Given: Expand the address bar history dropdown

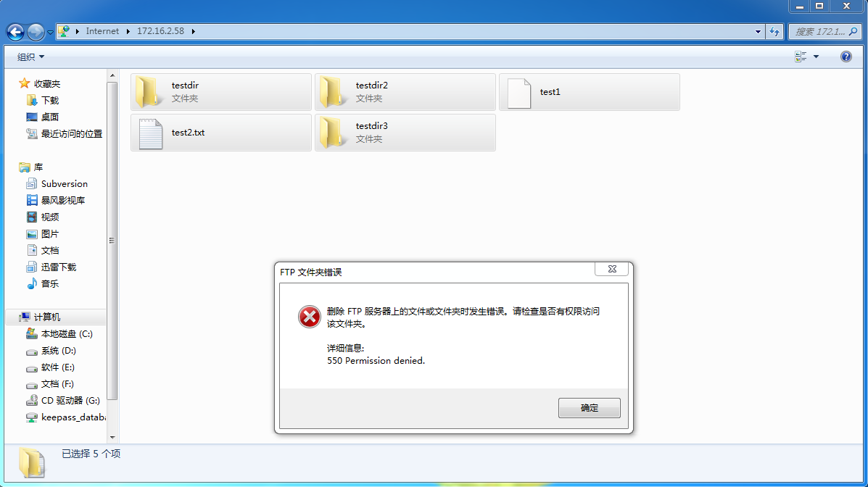Looking at the screenshot, I should coord(758,32).
